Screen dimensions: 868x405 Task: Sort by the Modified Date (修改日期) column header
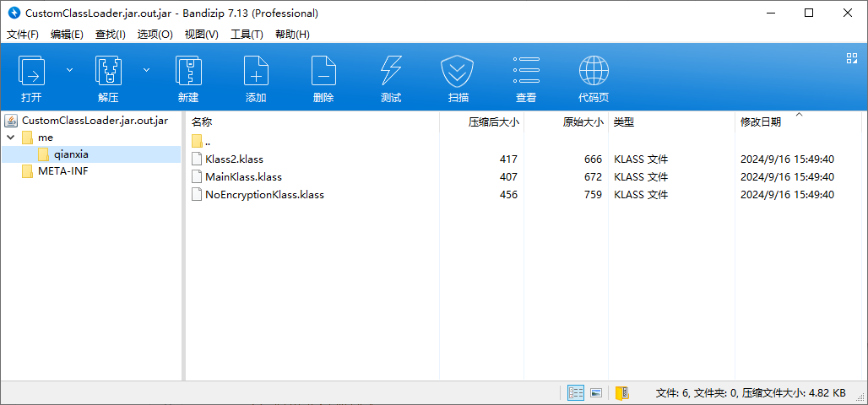point(761,122)
